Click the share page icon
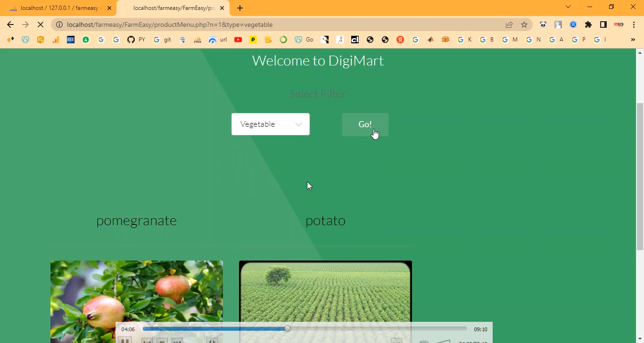644x343 pixels. pos(509,24)
